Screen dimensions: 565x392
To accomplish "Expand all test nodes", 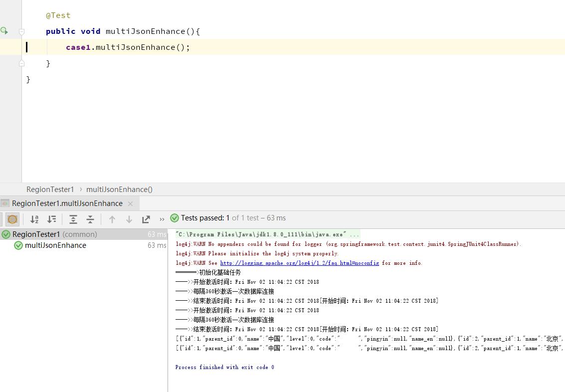I will 73,219.
